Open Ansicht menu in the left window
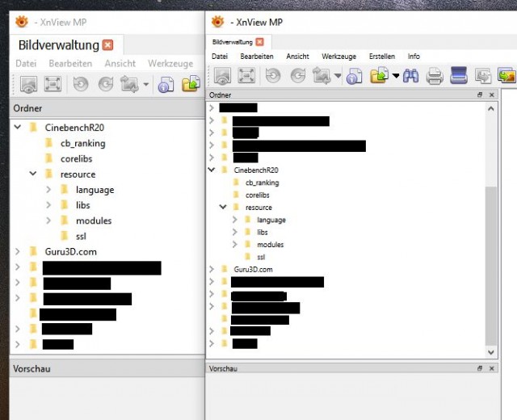 tap(120, 63)
